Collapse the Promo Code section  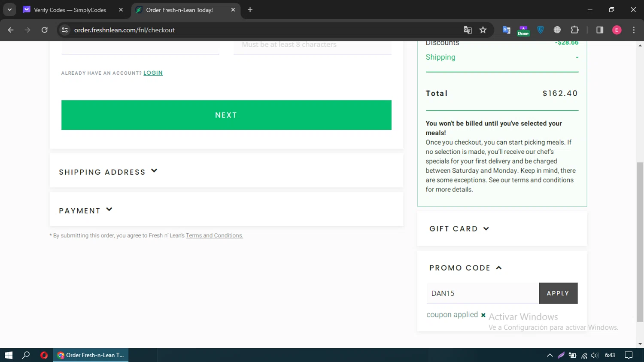point(466,268)
